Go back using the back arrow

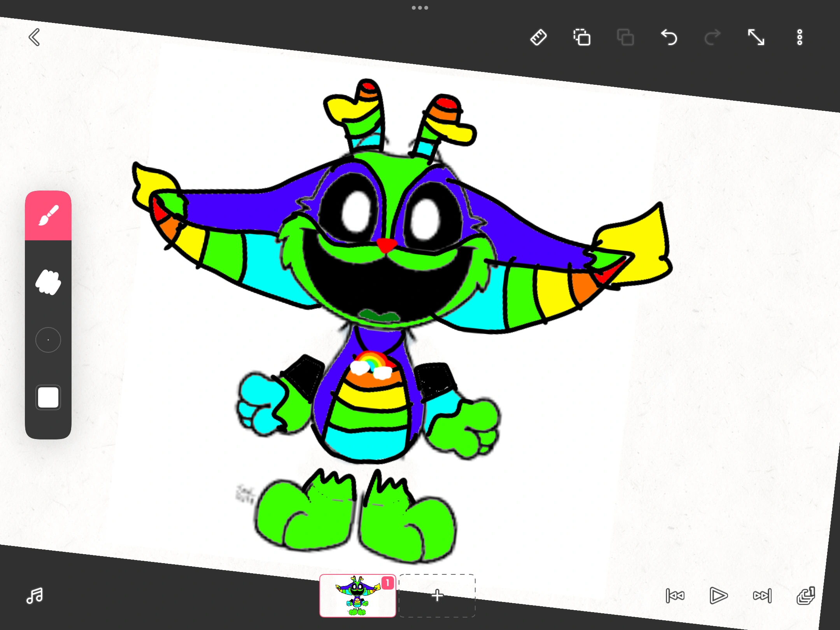coord(34,37)
